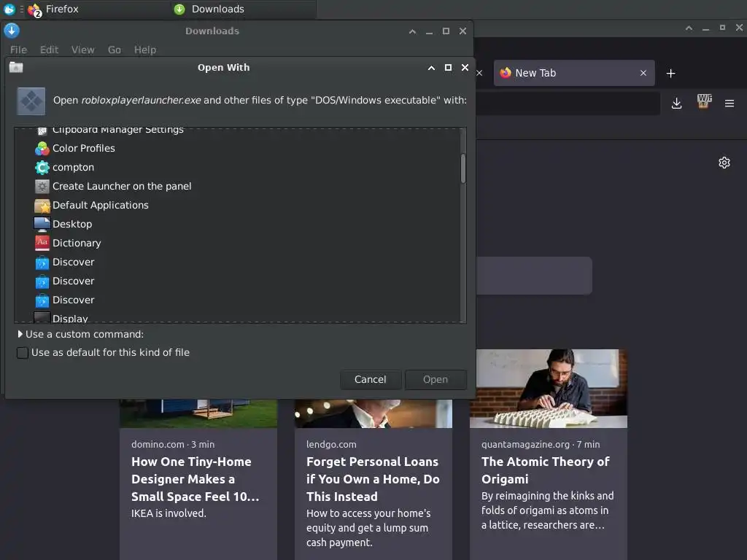Image resolution: width=747 pixels, height=560 pixels.
Task: Roll up the Open With dialog
Action: tap(432, 68)
